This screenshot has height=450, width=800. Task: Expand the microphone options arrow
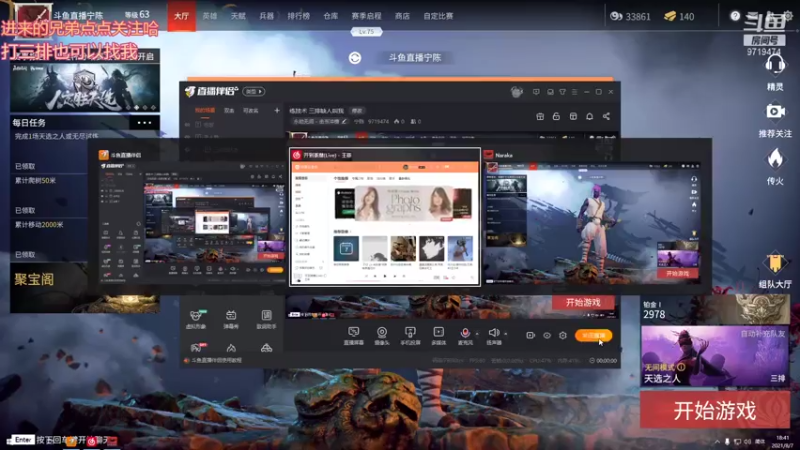click(x=477, y=334)
